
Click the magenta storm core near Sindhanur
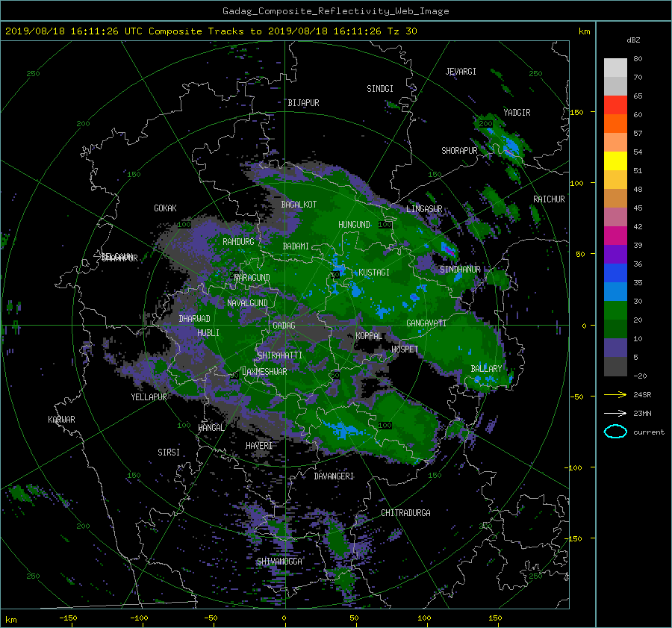pyautogui.click(x=448, y=250)
